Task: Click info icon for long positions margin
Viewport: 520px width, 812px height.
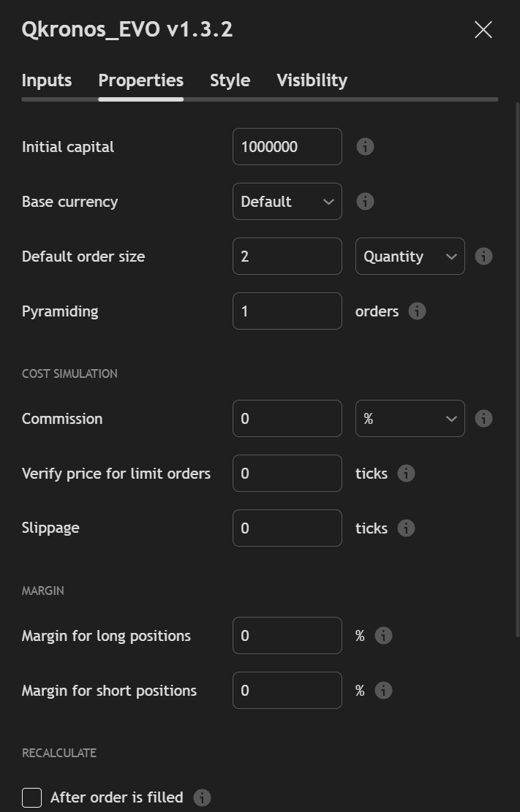Action: pyautogui.click(x=383, y=636)
